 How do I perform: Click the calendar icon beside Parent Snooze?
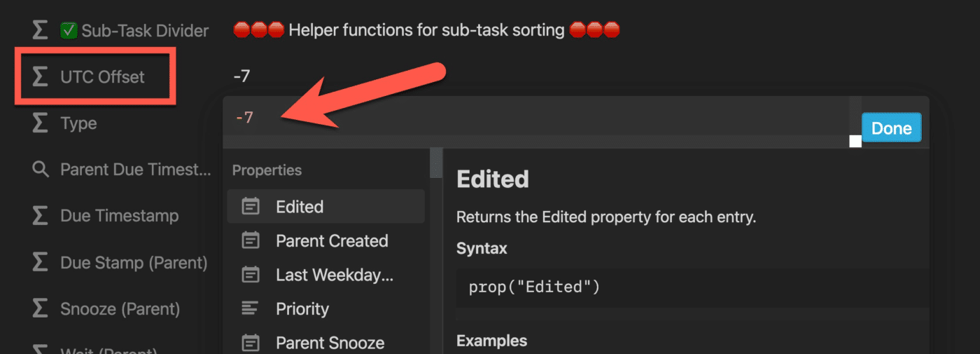(x=250, y=343)
